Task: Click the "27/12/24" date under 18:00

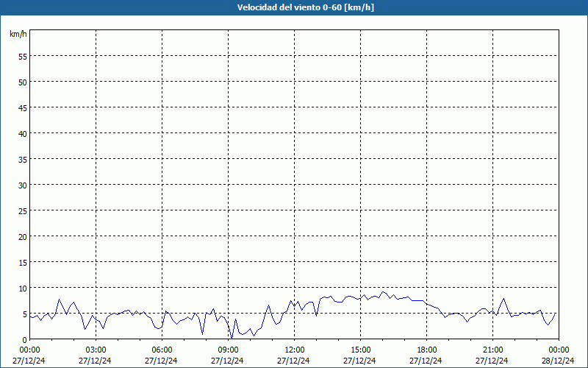Action: [x=426, y=361]
